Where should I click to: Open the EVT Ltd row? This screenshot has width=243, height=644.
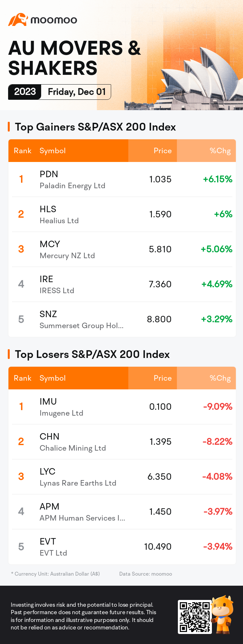click(122, 547)
